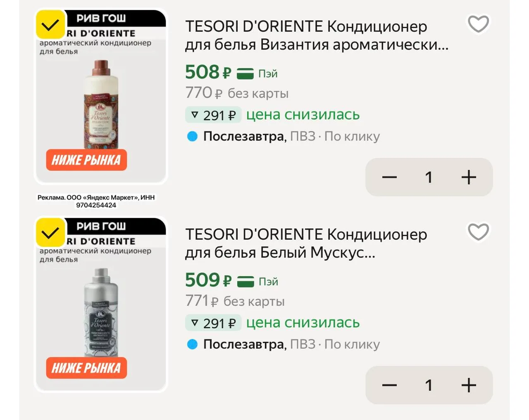The image size is (529, 420).
Task: Toggle yellow checkmark on Белый Мускус product
Action: pyautogui.click(x=50, y=233)
